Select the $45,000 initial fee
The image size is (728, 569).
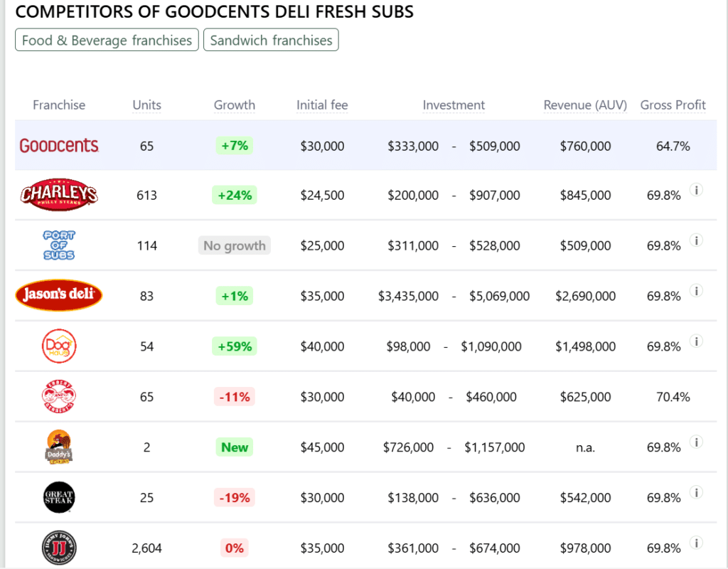pyautogui.click(x=322, y=447)
